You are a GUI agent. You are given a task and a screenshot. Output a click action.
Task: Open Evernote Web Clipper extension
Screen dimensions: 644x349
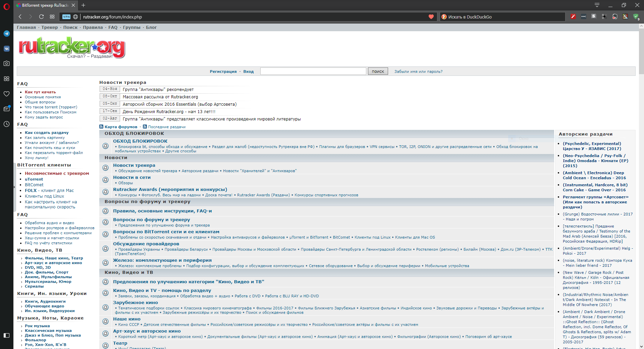click(x=615, y=16)
